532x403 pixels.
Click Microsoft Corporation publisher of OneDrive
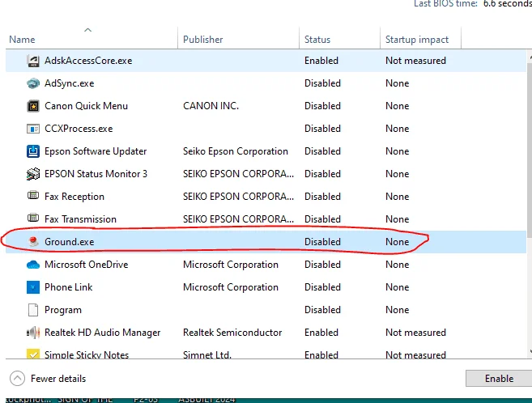tap(231, 265)
